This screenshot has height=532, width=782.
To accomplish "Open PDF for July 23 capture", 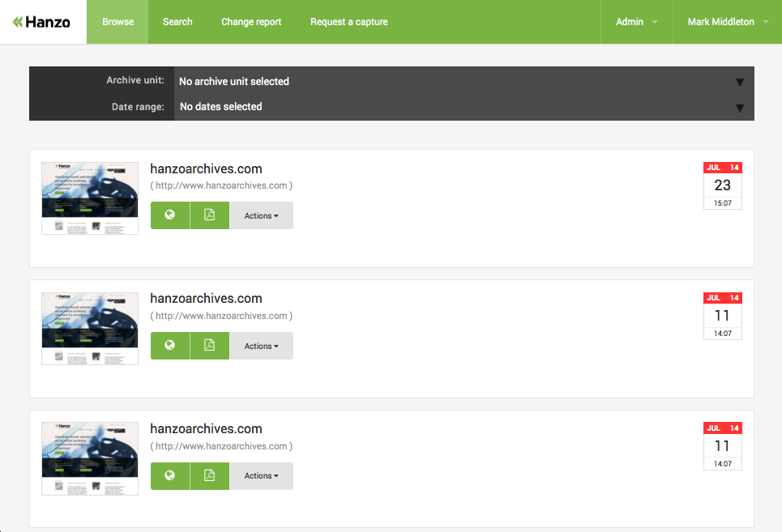I will [209, 215].
